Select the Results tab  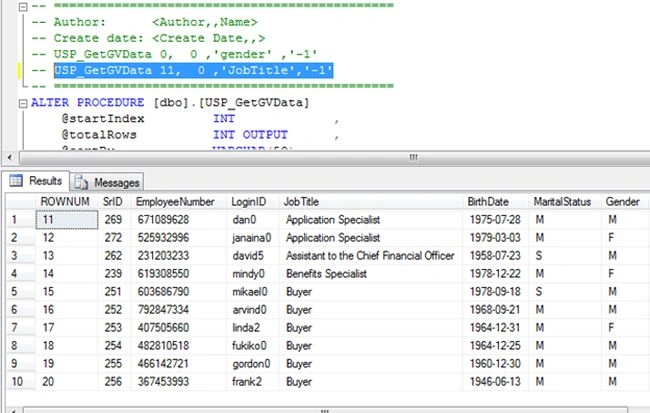tap(35, 181)
